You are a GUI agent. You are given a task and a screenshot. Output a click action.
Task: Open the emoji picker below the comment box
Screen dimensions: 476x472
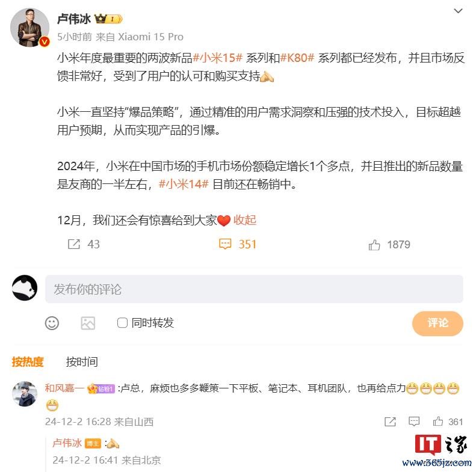[52, 323]
